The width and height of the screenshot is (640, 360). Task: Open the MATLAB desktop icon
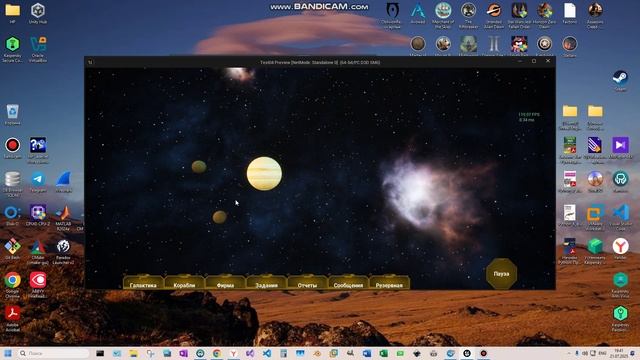[63, 218]
